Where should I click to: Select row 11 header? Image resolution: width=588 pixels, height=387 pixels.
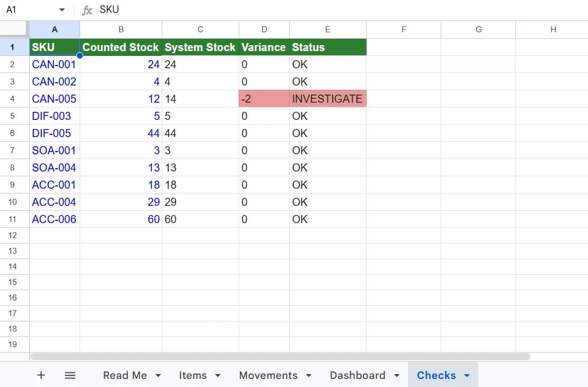point(15,219)
